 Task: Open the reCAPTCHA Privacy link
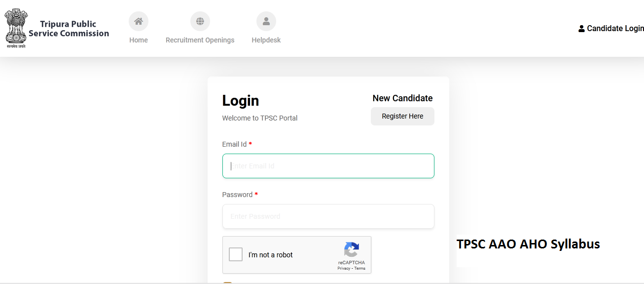click(x=344, y=268)
